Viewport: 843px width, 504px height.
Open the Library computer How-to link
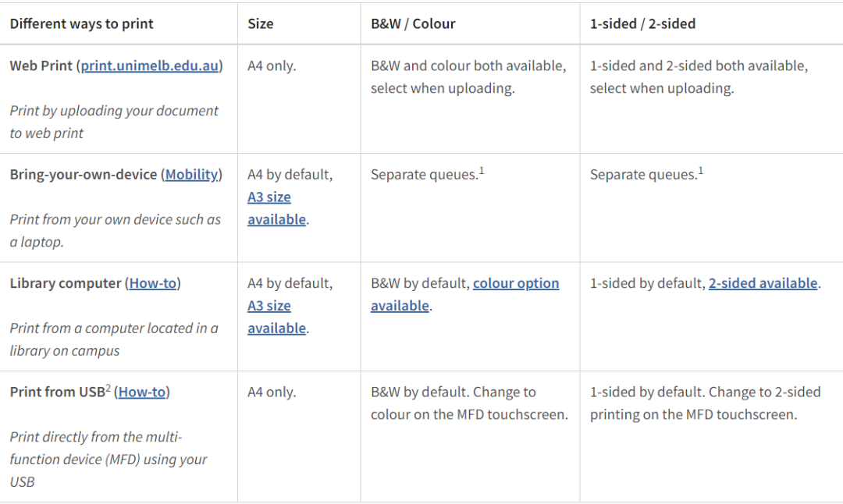coord(153,283)
